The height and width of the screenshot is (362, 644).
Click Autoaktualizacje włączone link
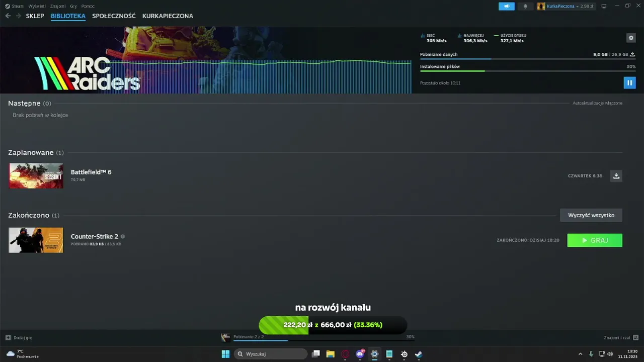pyautogui.click(x=597, y=103)
